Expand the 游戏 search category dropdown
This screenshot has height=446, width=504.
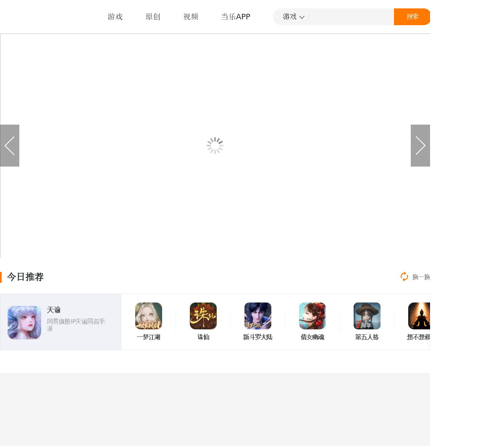[x=294, y=17]
